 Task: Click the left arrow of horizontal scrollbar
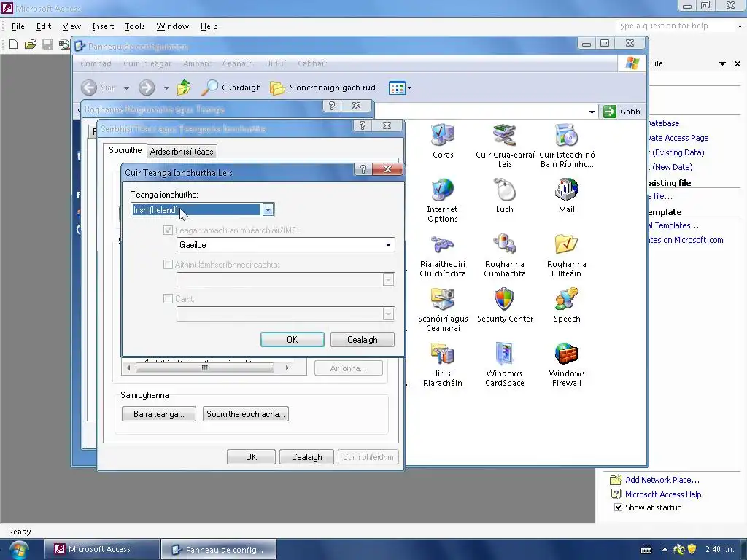[128, 367]
